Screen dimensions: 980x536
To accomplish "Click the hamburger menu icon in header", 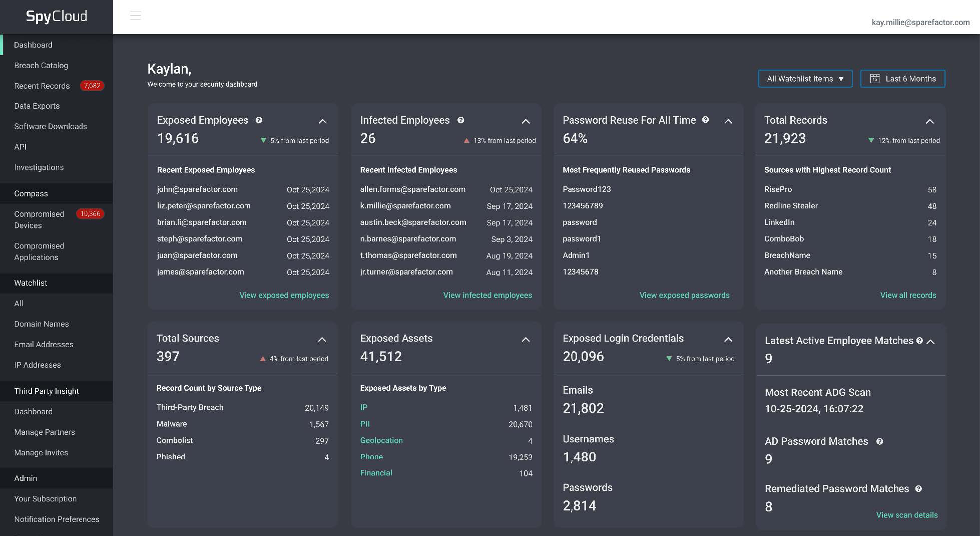I will tap(135, 16).
